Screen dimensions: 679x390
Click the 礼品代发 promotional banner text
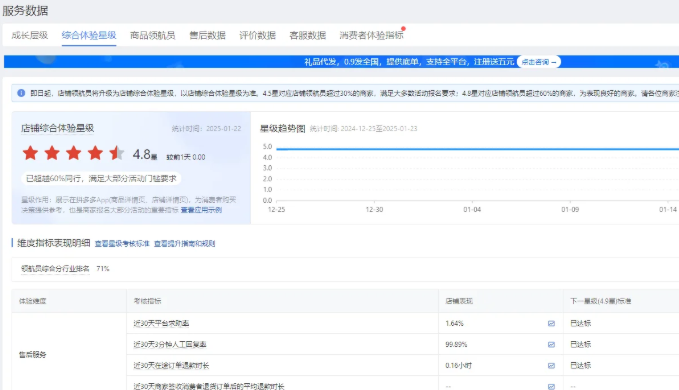409,62
